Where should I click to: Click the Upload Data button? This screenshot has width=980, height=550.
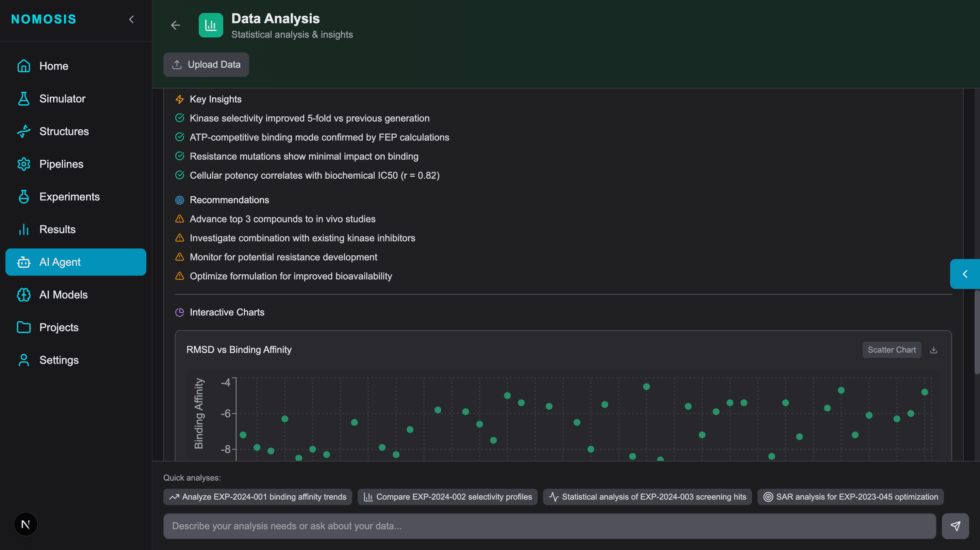[x=206, y=64]
